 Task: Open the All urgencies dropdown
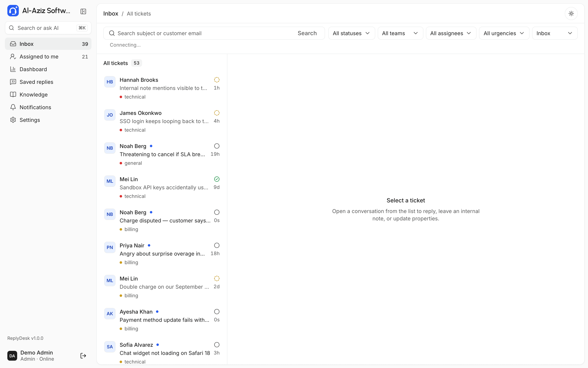coord(504,33)
